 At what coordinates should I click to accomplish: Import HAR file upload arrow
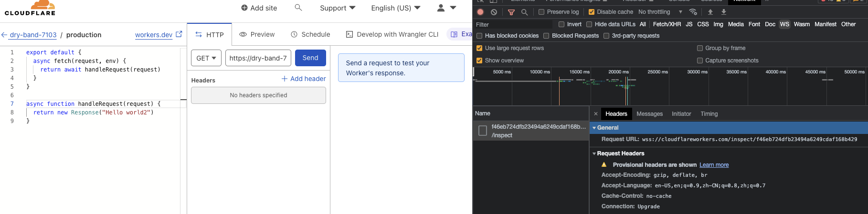click(710, 12)
